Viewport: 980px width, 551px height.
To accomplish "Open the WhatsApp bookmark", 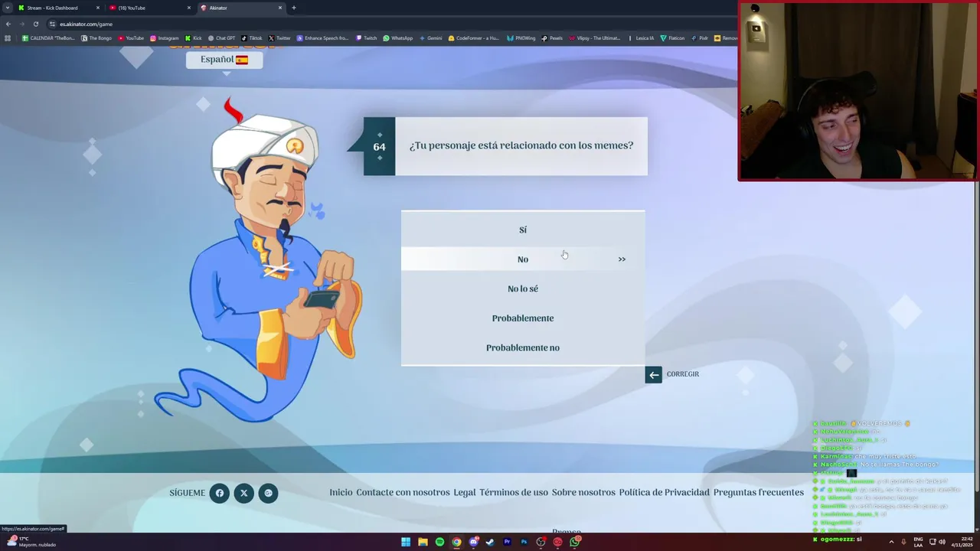I will click(x=398, y=38).
